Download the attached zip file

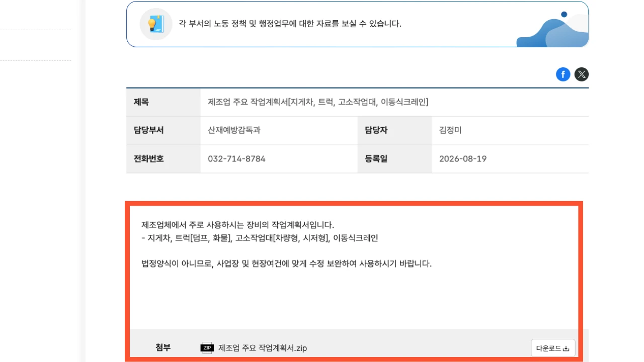pos(553,348)
